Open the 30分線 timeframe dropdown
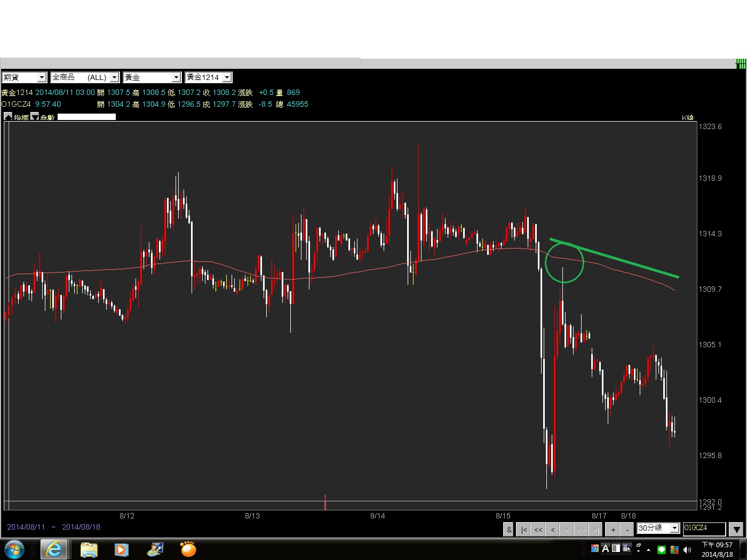The image size is (747, 560). click(x=658, y=528)
